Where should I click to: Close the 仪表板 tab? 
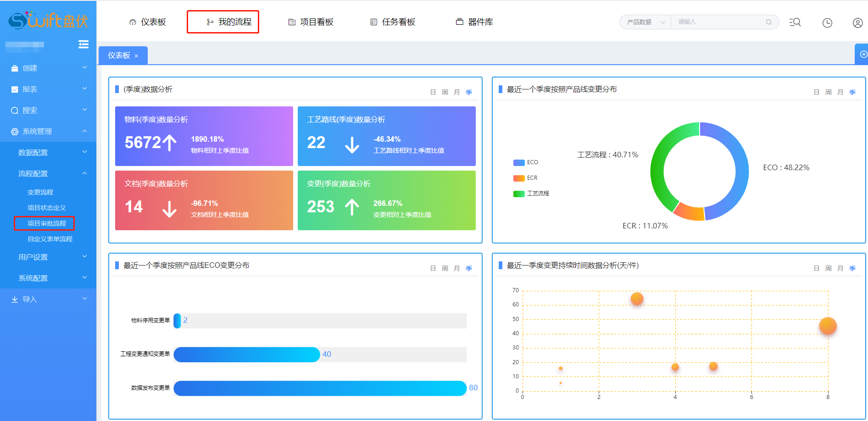pyautogui.click(x=136, y=56)
